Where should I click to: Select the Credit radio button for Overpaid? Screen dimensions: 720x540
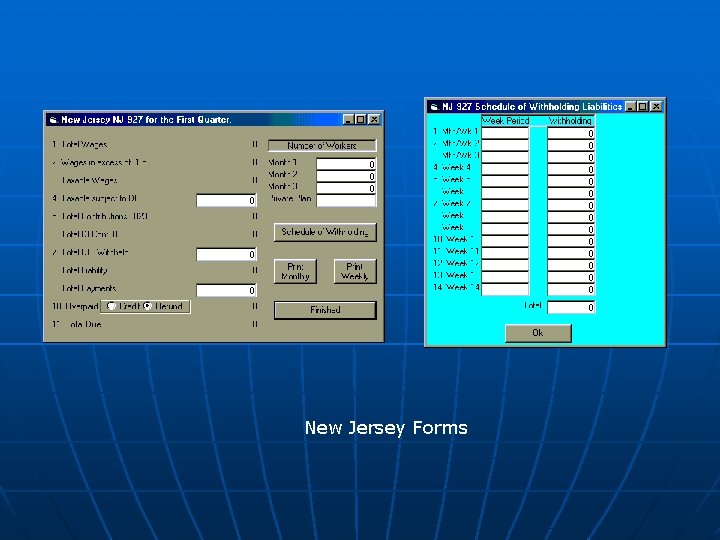pyautogui.click(x=111, y=306)
